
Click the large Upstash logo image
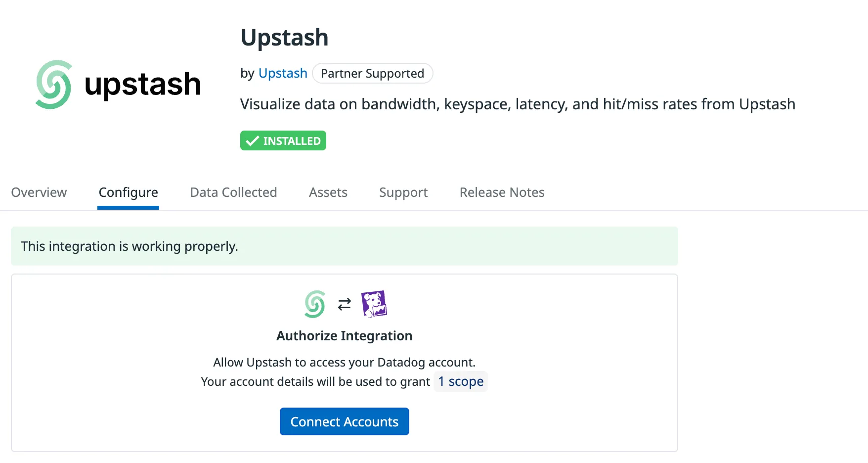(x=118, y=85)
